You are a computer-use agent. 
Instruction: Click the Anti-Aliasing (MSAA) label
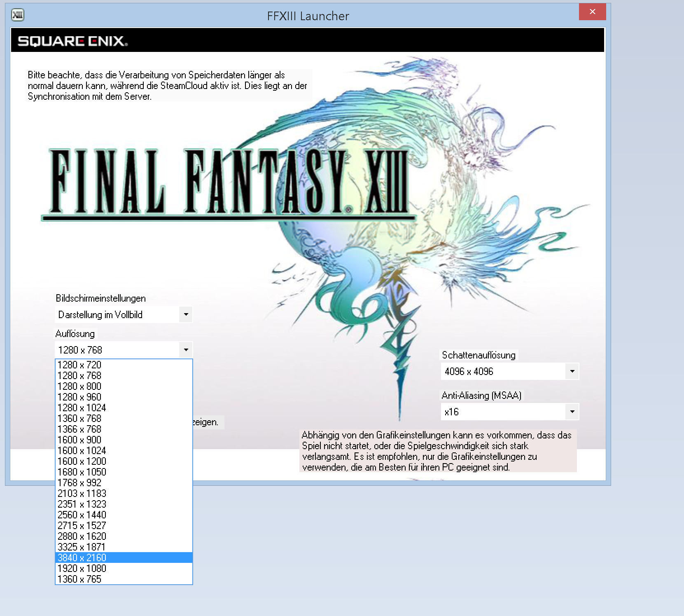481,395
